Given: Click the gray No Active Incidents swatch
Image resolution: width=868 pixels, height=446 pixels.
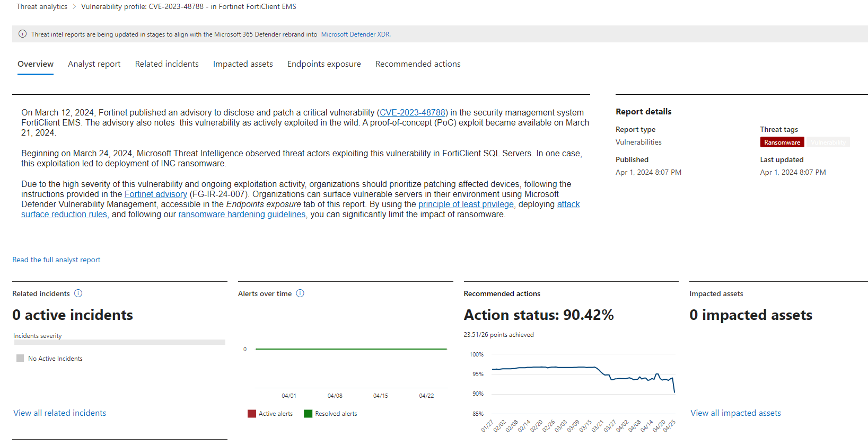Looking at the screenshot, I should [x=20, y=359].
